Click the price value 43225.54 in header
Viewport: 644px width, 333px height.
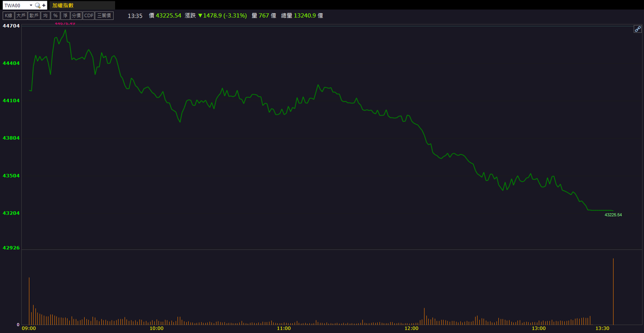(168, 16)
